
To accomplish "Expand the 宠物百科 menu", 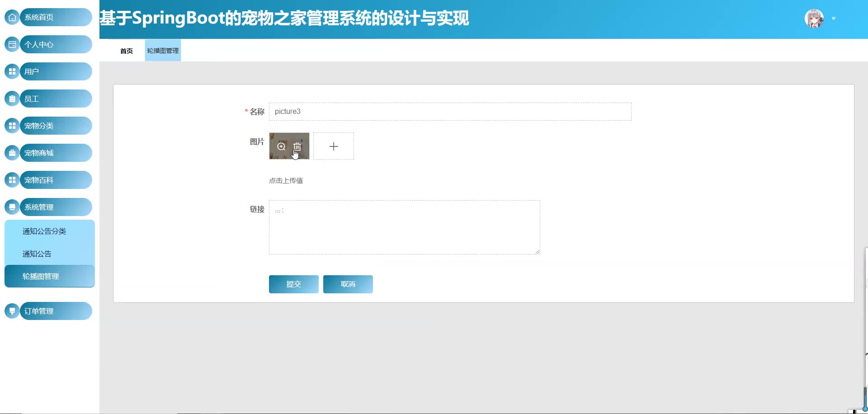I will (56, 180).
